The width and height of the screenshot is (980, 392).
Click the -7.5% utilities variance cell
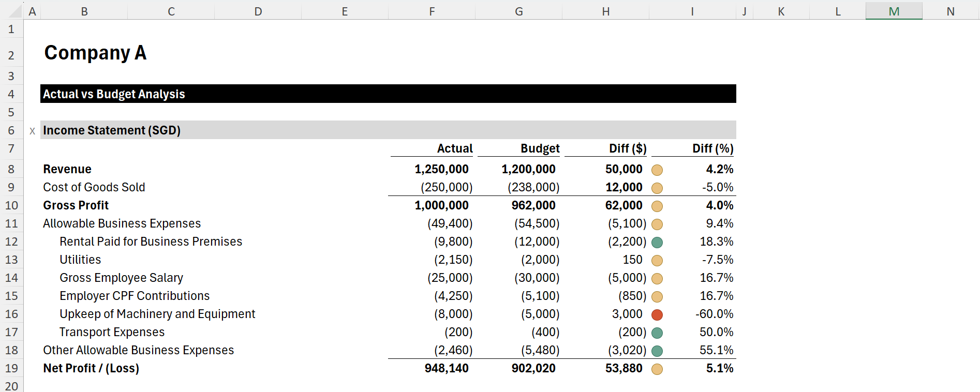coord(718,260)
